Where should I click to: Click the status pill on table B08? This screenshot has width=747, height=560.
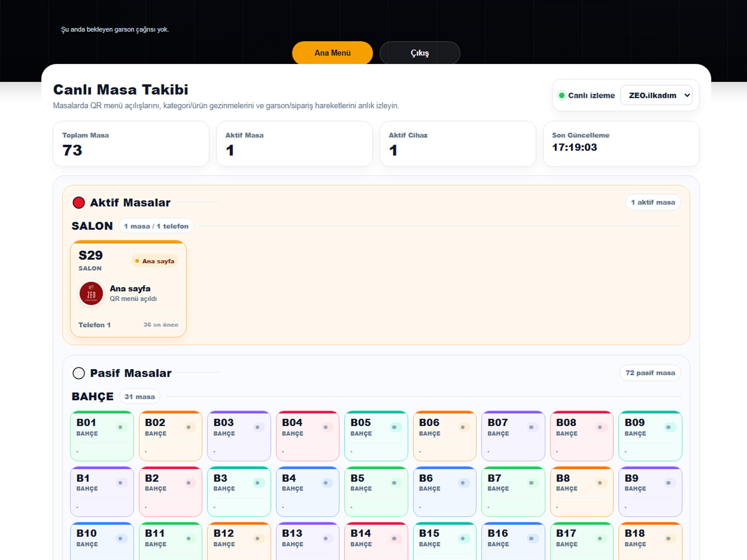pos(600,427)
